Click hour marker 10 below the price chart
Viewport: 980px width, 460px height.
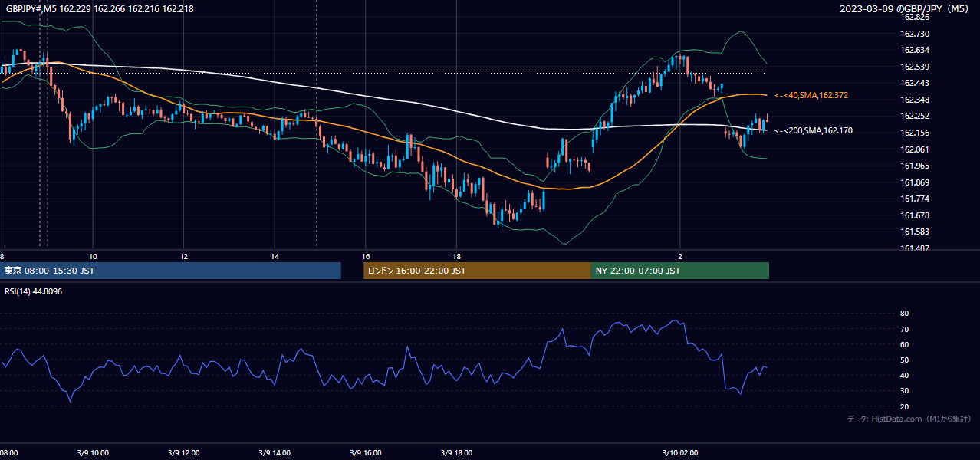click(x=93, y=256)
